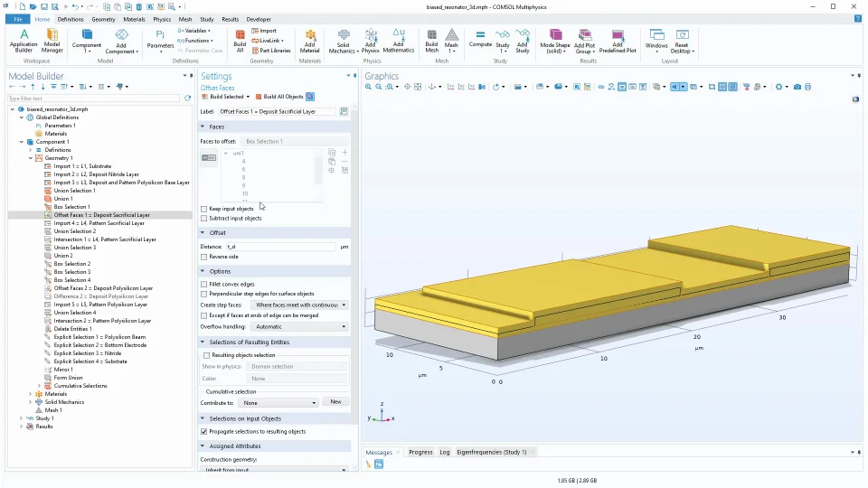The image size is (868, 488).
Task: Select Mirror 1 in the model tree
Action: (63, 370)
